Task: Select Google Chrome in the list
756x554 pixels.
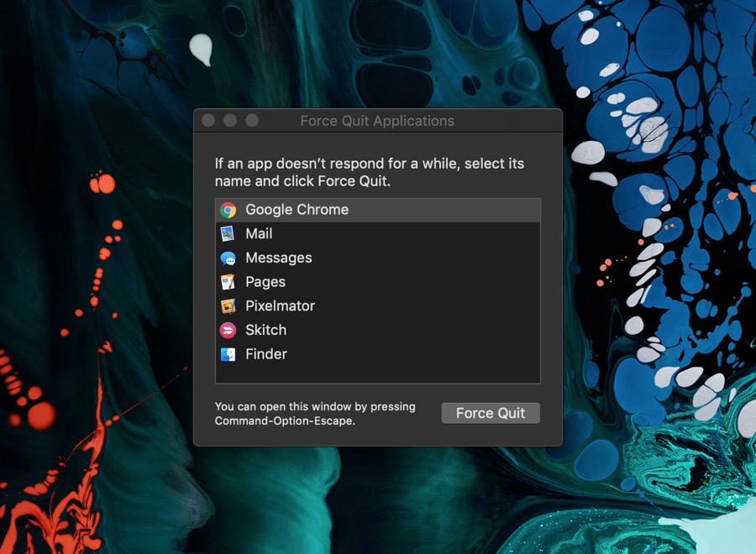Action: [x=378, y=210]
